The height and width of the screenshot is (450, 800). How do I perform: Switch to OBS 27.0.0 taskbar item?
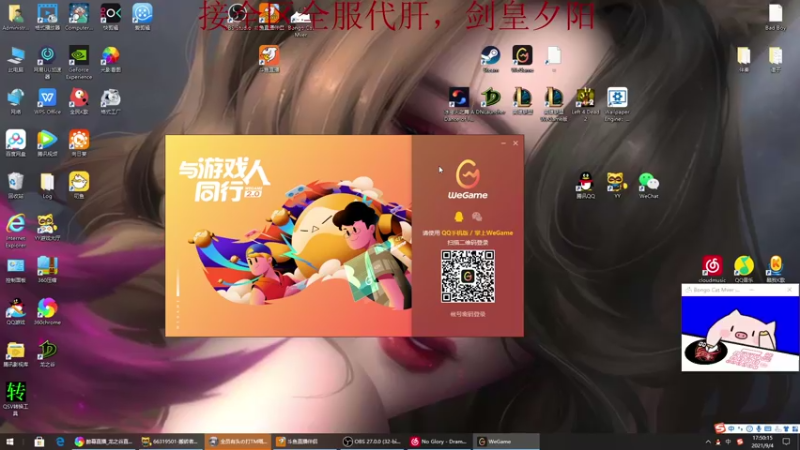[372, 442]
